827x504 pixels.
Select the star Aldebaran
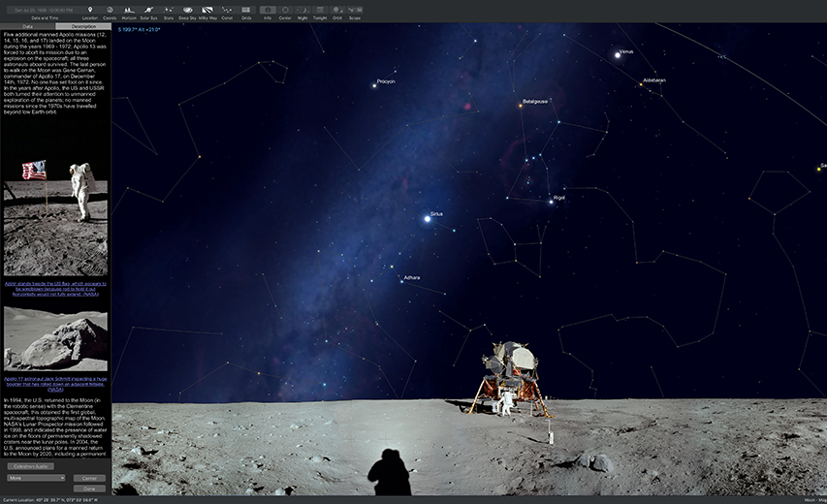641,84
